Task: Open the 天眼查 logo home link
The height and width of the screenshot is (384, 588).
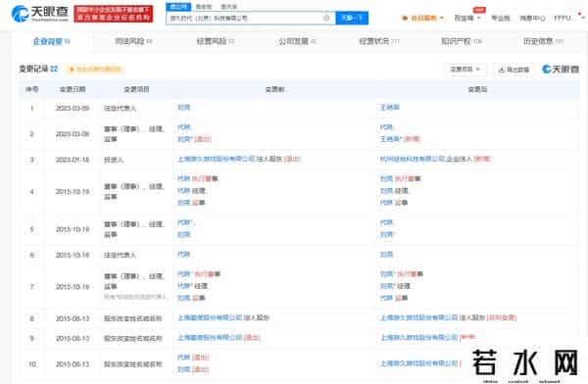Action: click(x=40, y=14)
